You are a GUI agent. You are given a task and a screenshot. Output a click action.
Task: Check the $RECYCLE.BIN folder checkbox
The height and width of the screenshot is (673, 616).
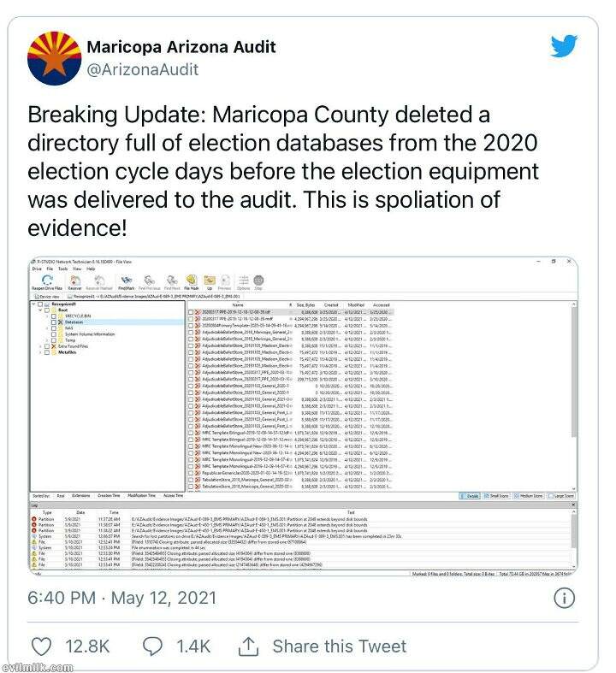[53, 316]
